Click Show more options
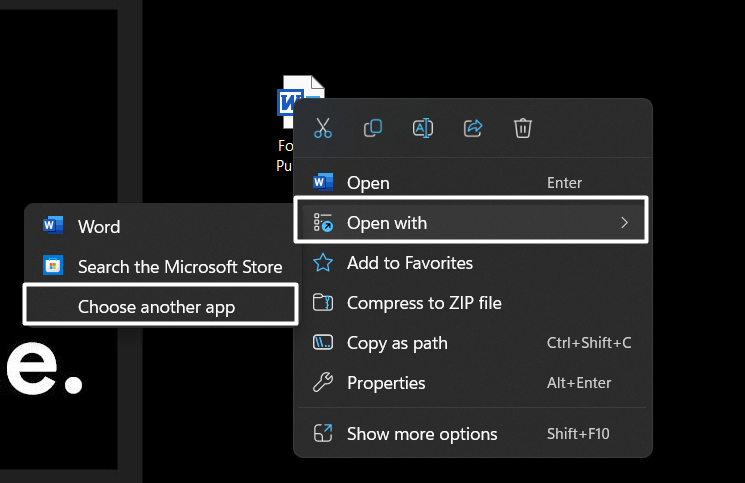Image resolution: width=745 pixels, height=483 pixels. (473, 434)
